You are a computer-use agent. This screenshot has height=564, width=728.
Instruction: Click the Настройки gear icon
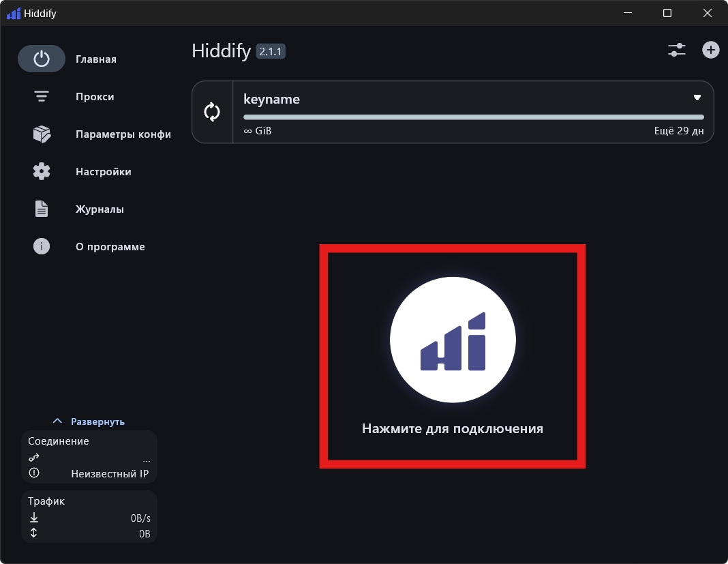click(42, 172)
